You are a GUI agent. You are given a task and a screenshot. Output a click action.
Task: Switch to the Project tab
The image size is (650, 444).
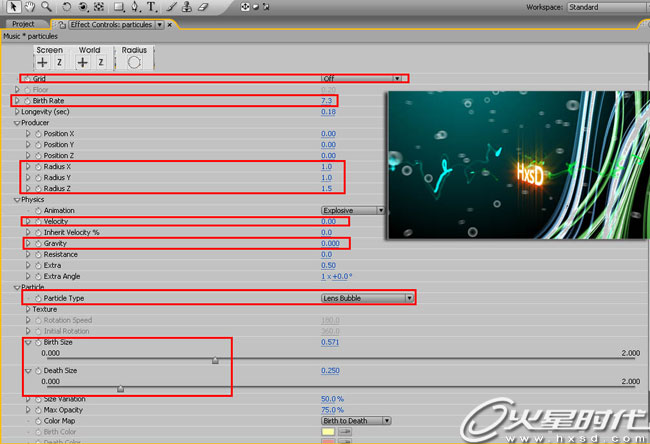point(23,23)
